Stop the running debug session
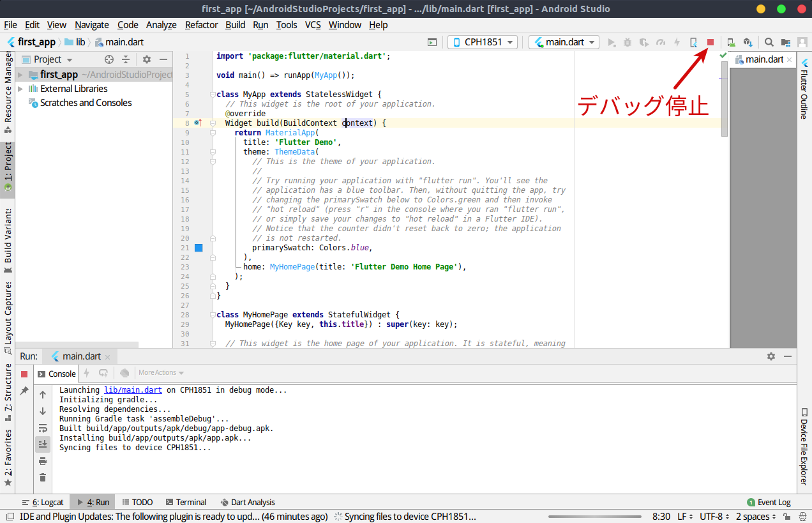The image size is (812, 523). click(709, 42)
